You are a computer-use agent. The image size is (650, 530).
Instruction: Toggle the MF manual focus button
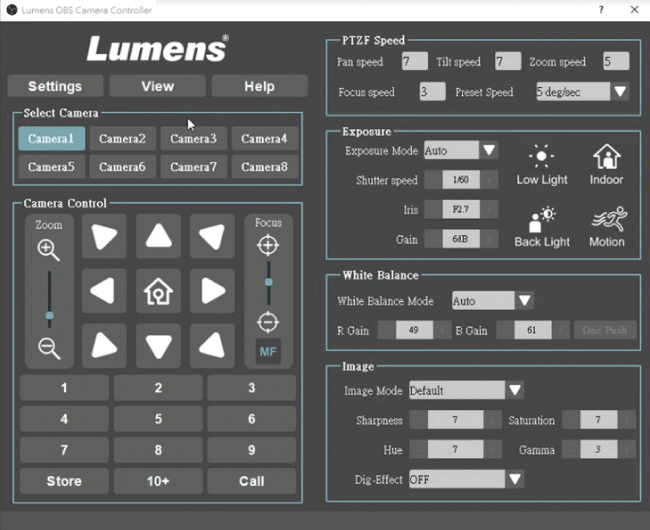[268, 352]
